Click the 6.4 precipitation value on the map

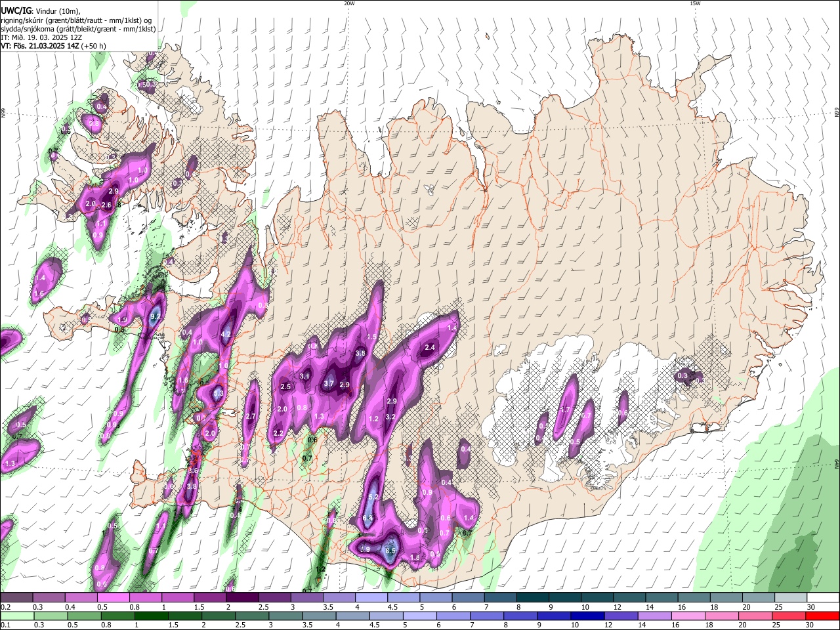(367, 518)
